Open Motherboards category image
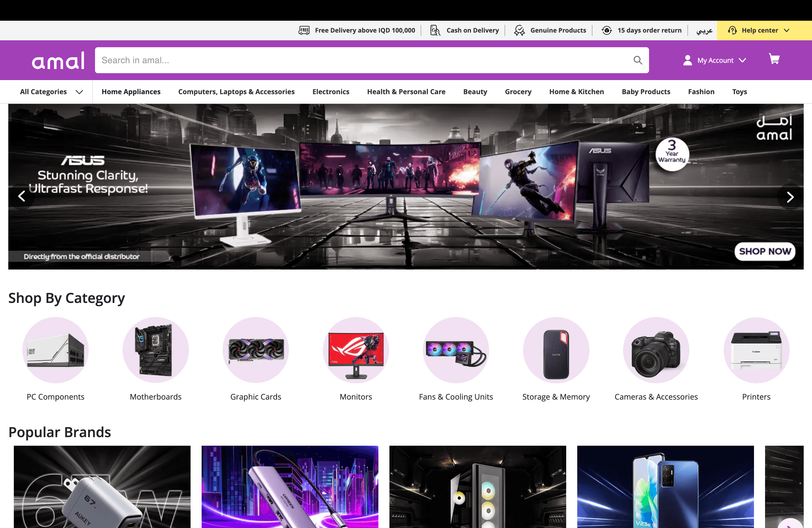This screenshot has width=812, height=528. [x=155, y=350]
